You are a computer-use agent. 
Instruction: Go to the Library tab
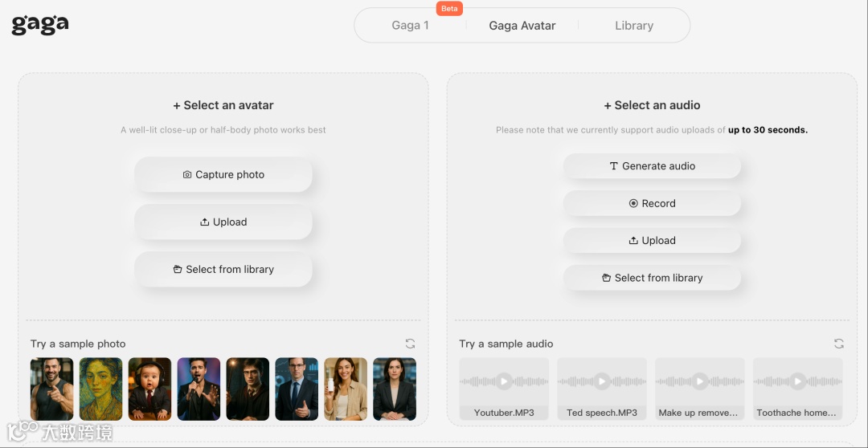click(x=634, y=26)
